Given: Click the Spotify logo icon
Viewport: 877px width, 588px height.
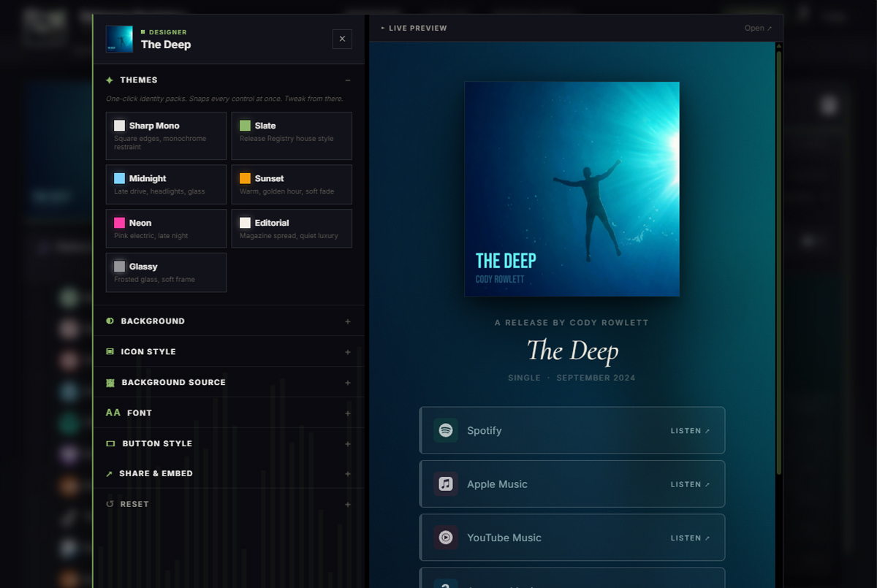Looking at the screenshot, I should (446, 431).
